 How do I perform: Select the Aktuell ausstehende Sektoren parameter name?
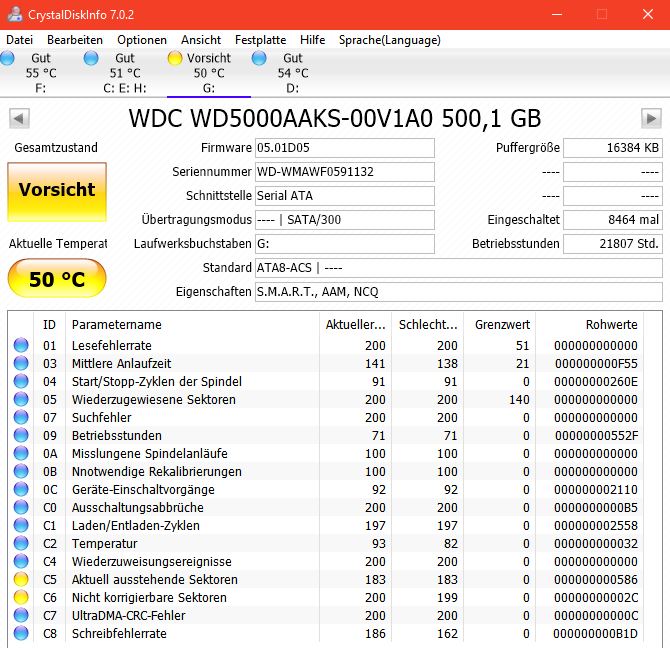coord(155,579)
